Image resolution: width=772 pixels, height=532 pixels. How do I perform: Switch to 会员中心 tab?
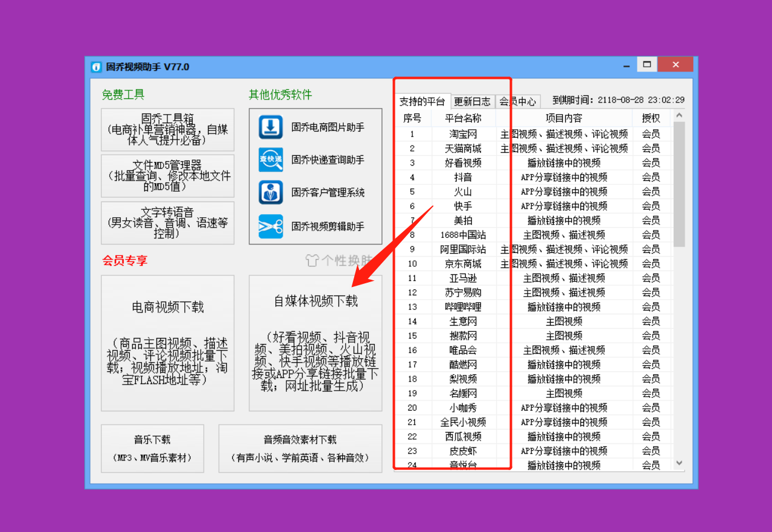(517, 102)
